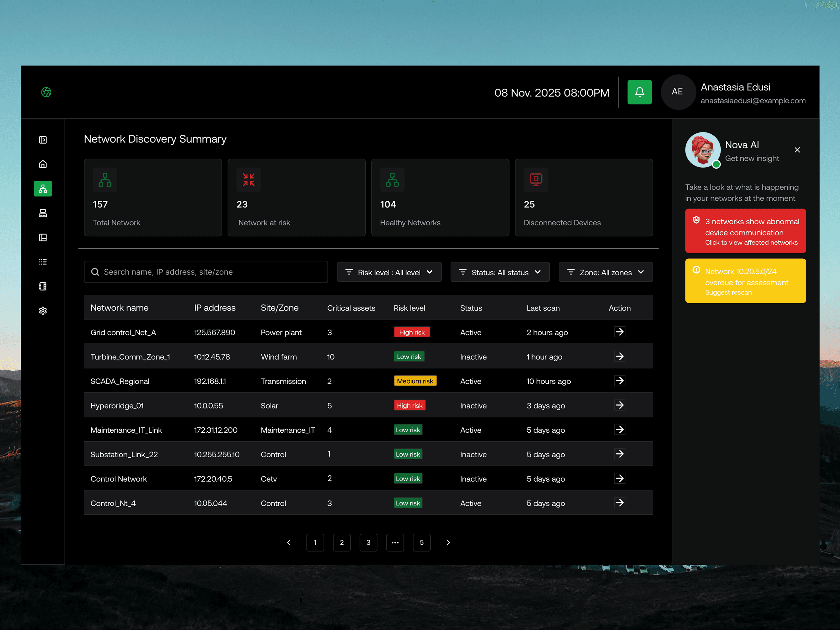Click the network search input field

[206, 272]
